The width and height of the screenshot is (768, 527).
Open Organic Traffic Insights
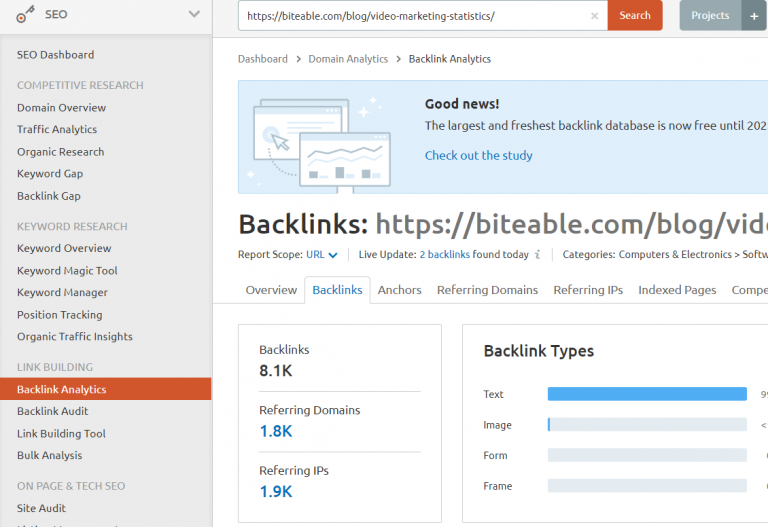click(x=74, y=336)
